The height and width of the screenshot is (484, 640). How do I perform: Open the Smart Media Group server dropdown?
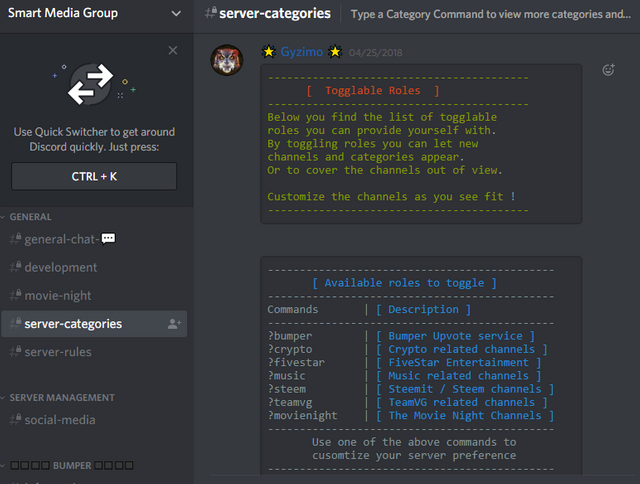(x=176, y=14)
